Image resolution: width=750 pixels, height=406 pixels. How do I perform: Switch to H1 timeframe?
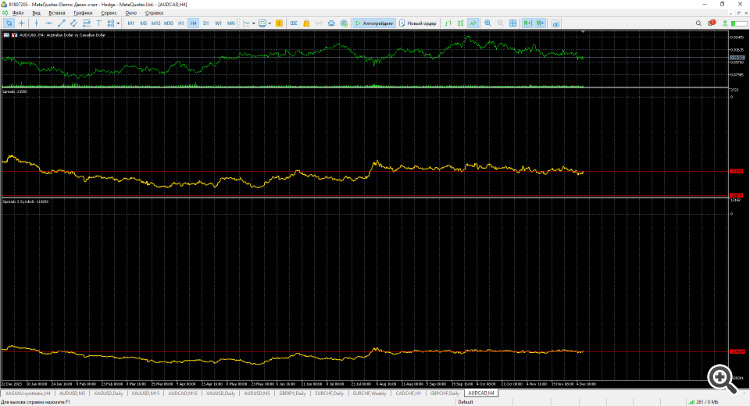click(x=181, y=23)
